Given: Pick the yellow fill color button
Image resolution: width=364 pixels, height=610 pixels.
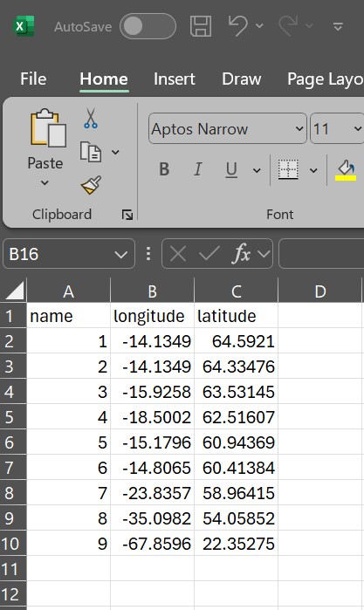Looking at the screenshot, I should (x=346, y=170).
